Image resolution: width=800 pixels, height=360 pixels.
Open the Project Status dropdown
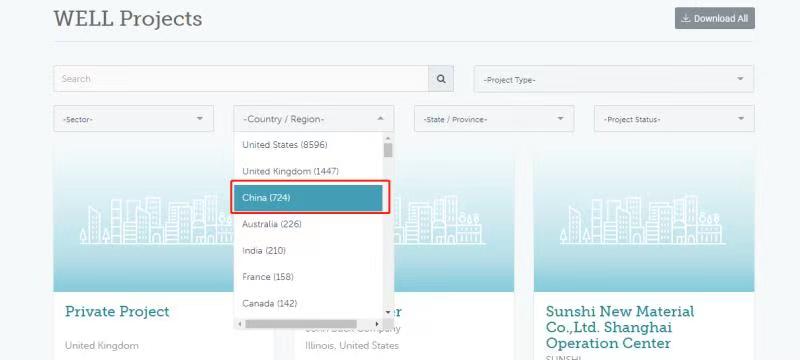point(674,119)
